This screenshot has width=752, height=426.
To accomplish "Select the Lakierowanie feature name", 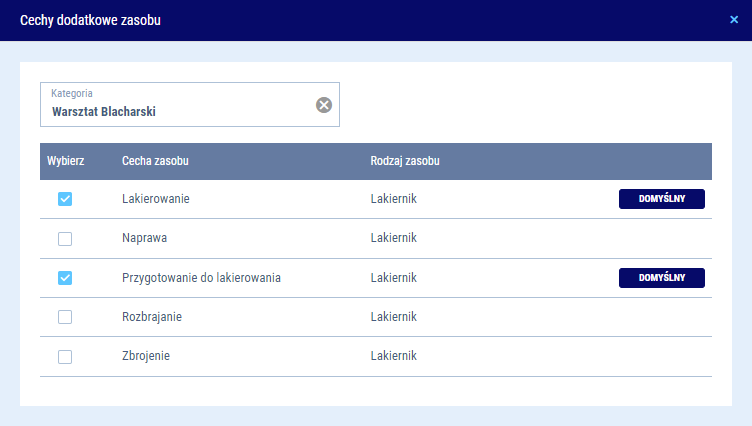I will point(156,199).
